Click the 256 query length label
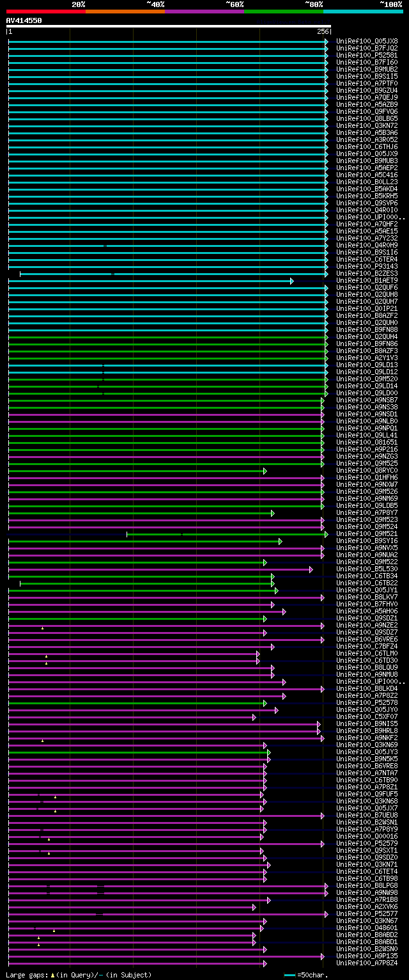 tap(322, 31)
